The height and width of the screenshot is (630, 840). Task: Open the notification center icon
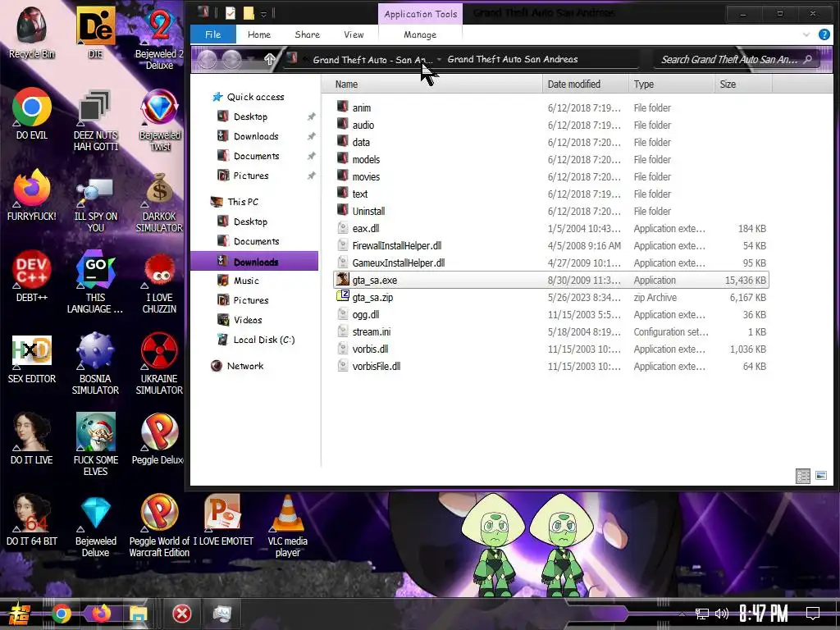[812, 614]
